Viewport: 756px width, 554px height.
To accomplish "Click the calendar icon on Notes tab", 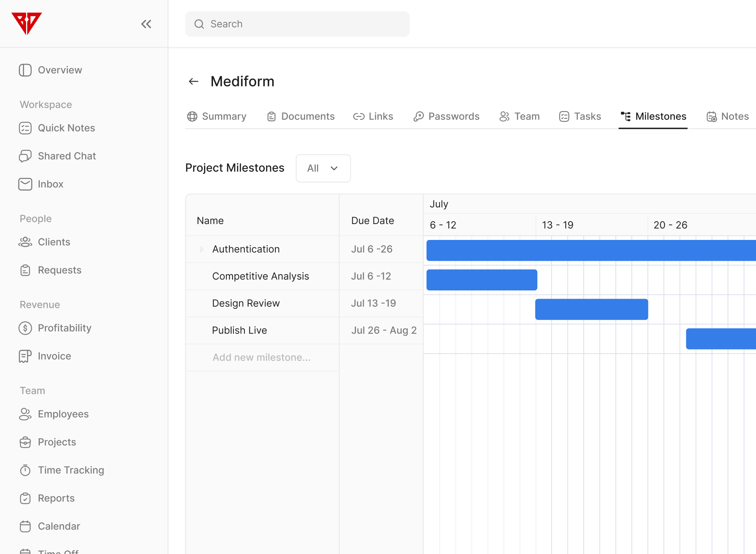I will pos(712,117).
